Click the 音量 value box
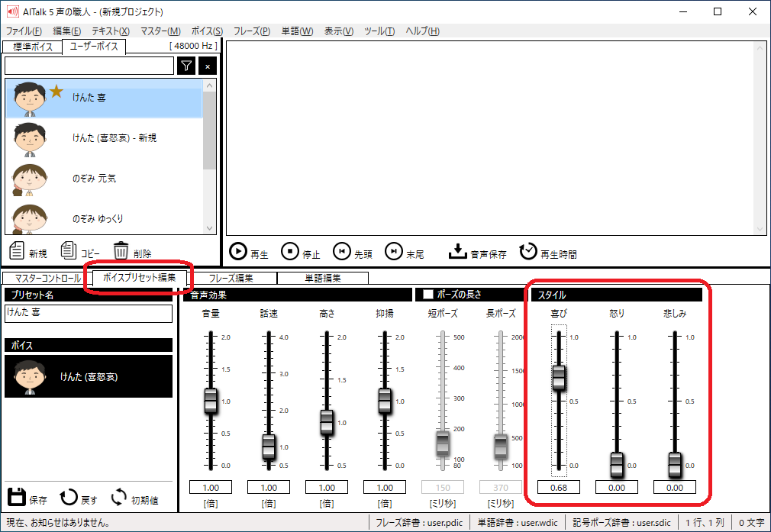 pyautogui.click(x=211, y=487)
